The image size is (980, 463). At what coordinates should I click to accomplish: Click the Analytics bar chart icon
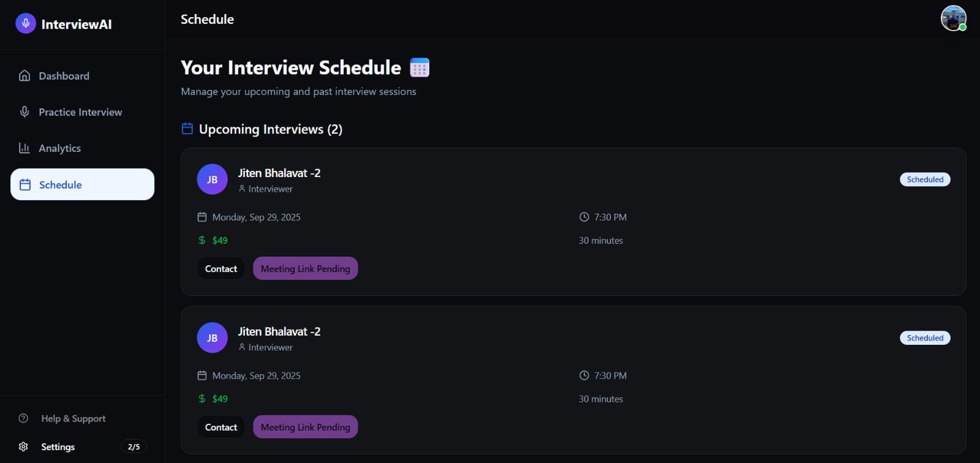click(x=24, y=148)
